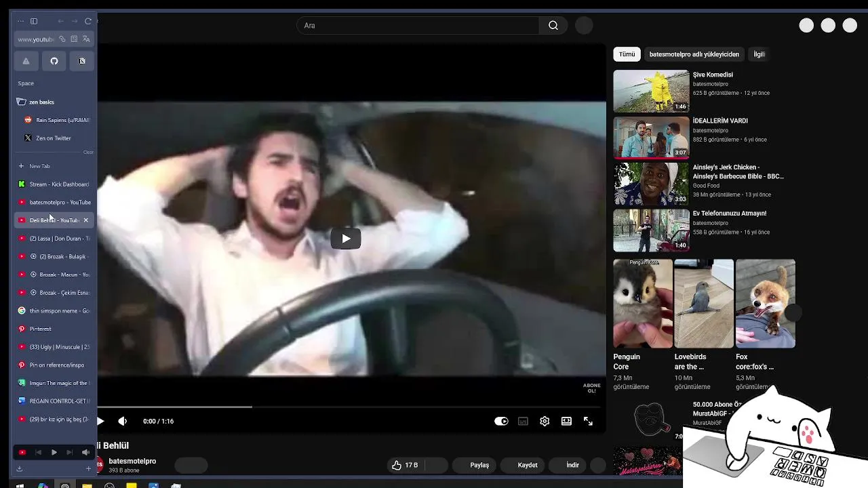Open Ev Telefonunuzu Atmayın! video title
This screenshot has width=868, height=488.
(730, 213)
